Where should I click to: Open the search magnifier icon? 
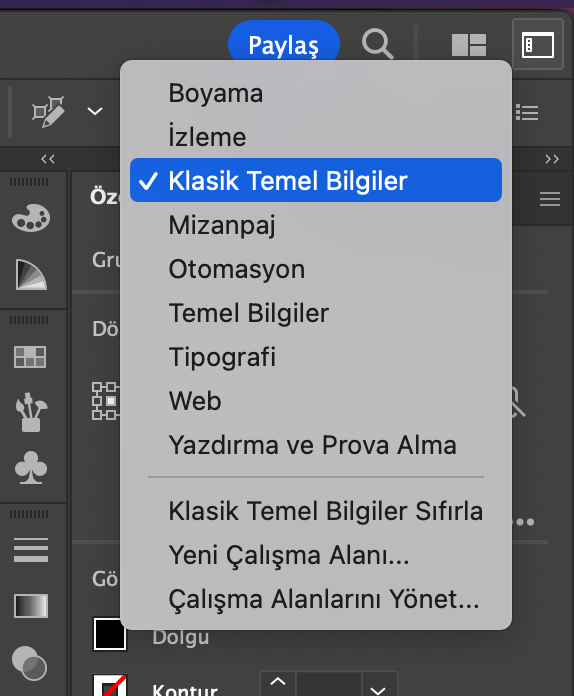pos(377,44)
